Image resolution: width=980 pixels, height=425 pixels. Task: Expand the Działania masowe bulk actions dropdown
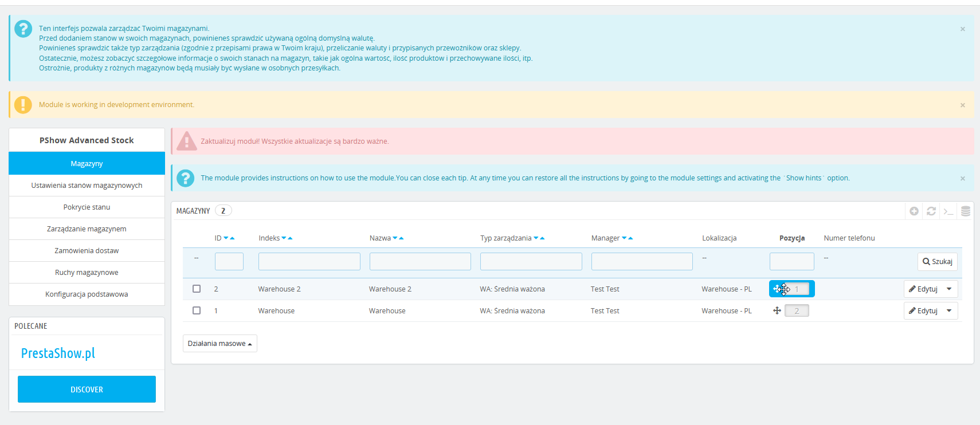click(219, 344)
